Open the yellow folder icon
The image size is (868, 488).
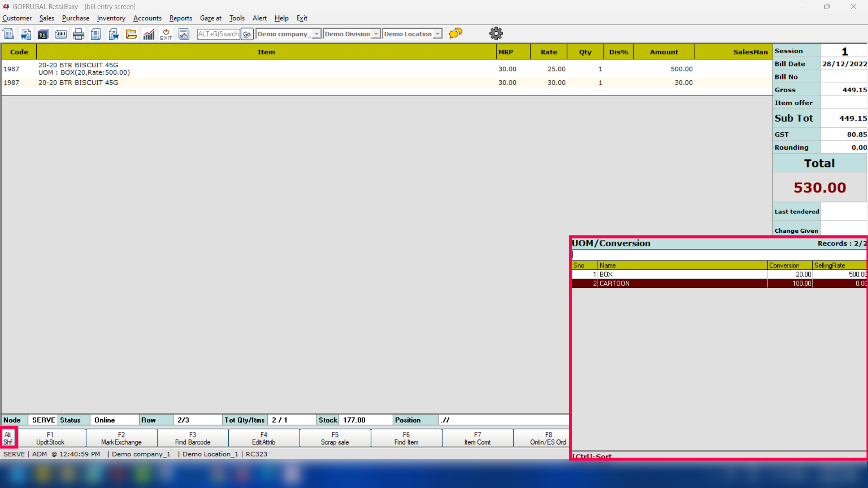tap(131, 34)
